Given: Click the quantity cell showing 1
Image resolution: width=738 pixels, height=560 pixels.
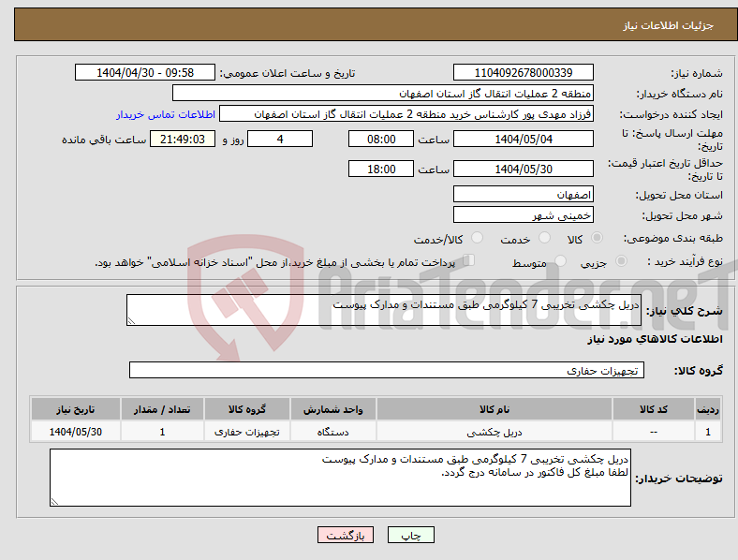Looking at the screenshot, I should (x=162, y=432).
